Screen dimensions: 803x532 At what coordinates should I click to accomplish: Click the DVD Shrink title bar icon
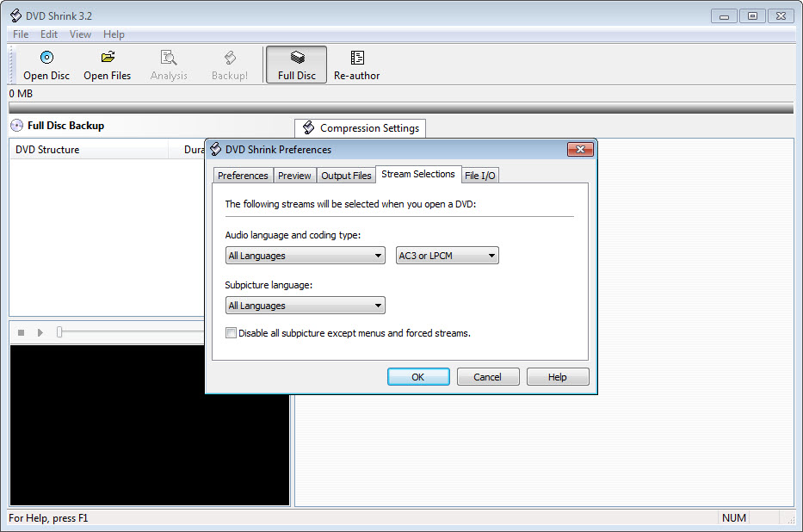click(15, 15)
